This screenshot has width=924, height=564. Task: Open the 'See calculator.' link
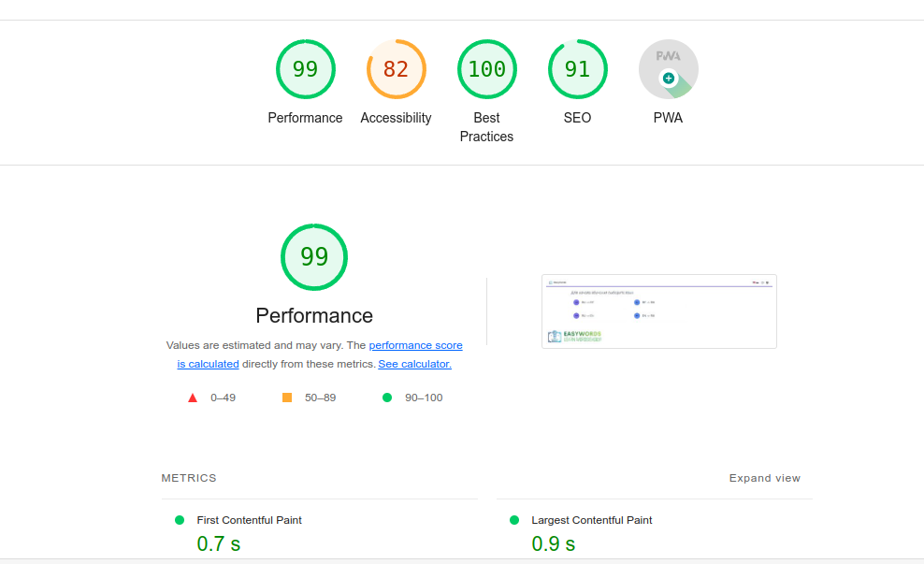(x=415, y=364)
